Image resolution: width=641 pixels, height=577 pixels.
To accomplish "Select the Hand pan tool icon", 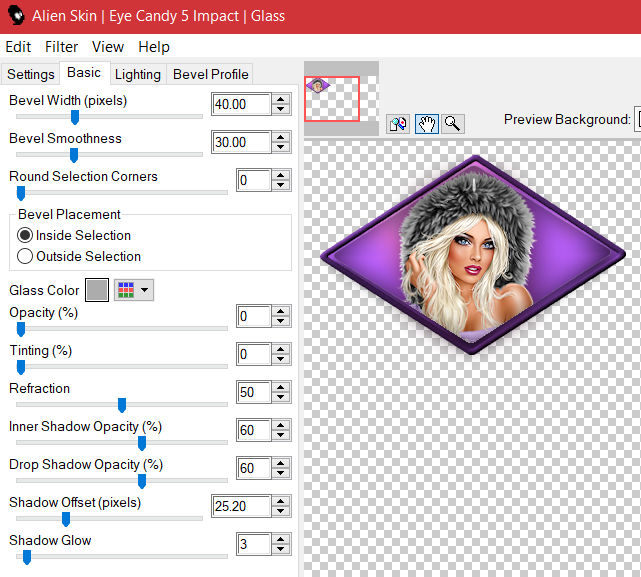I will pos(427,123).
